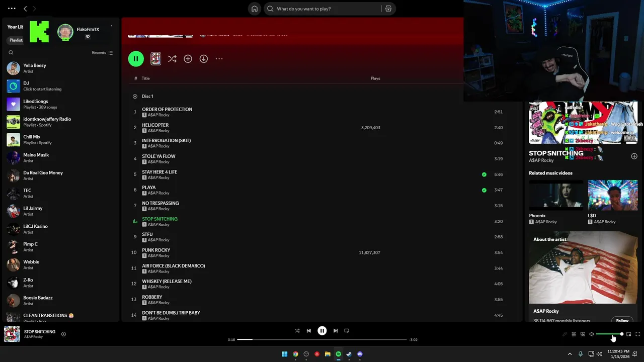Toggle shuffle in the bottom player bar

point(297,331)
